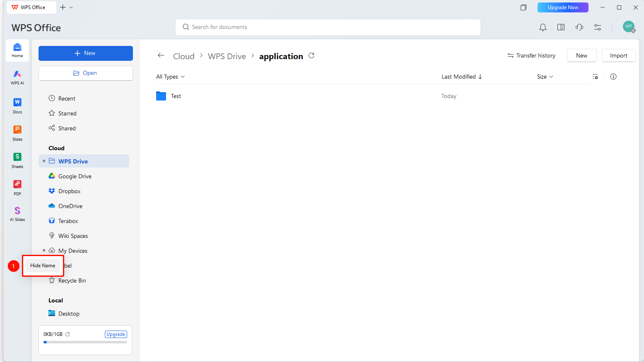This screenshot has width=644, height=362.
Task: Click the blue New button in sidebar
Action: click(x=86, y=53)
